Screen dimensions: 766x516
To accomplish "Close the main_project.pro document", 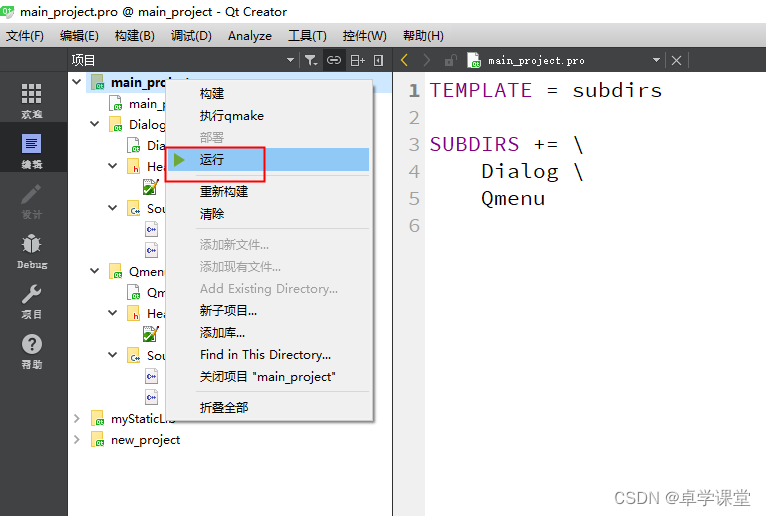I will [677, 60].
